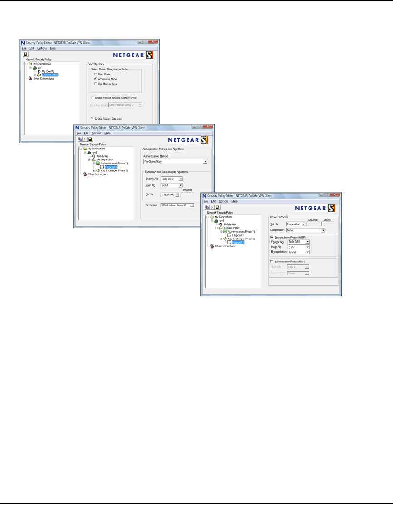
Task: Select 'My Connections' label in IPSec Protocols window
Action: 224,217
